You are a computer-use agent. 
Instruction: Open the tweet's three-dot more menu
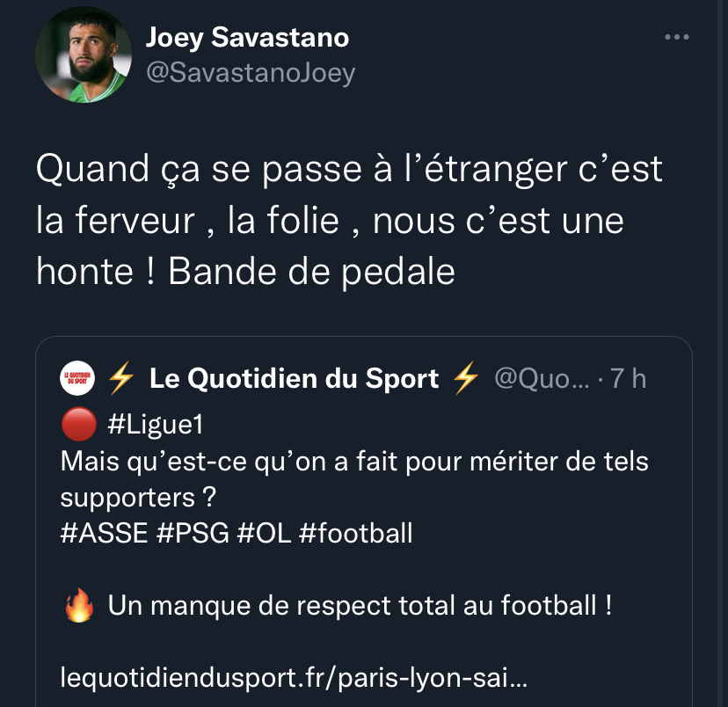[676, 38]
